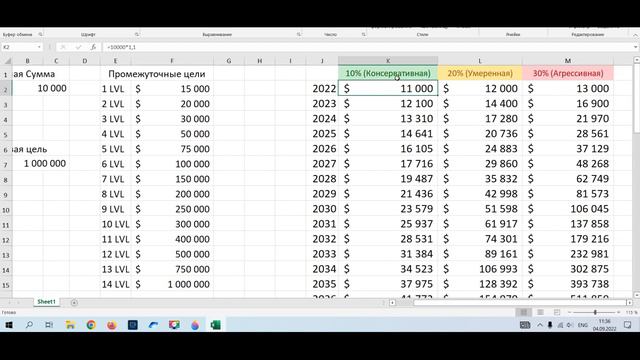Image resolution: width=640 pixels, height=360 pixels.
Task: Add a new sheet with plus icon
Action: click(74, 302)
